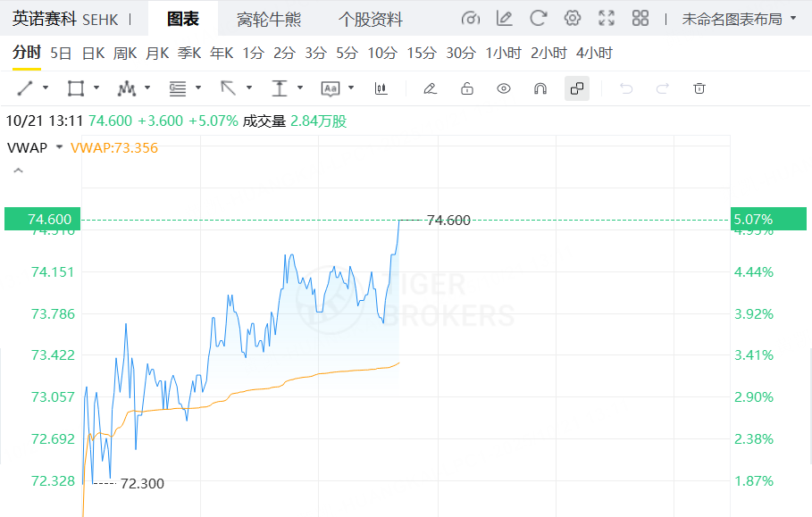The height and width of the screenshot is (517, 812).
Task: Click the indicator gauge icon in header
Action: [x=470, y=19]
